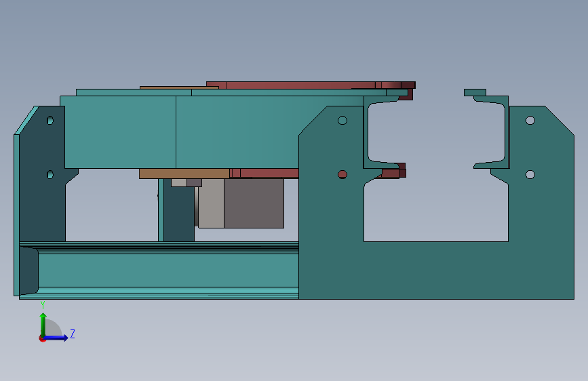
Task: Select the thin brown strip on top
Action: click(x=179, y=87)
